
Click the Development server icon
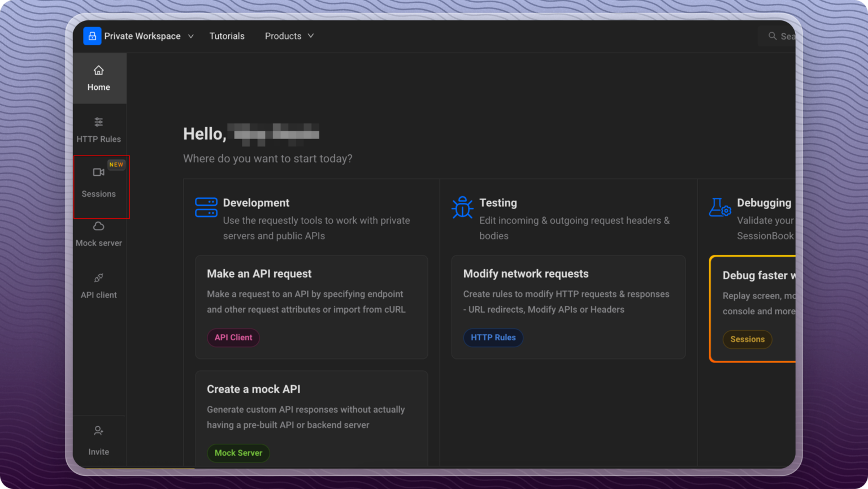(x=206, y=207)
